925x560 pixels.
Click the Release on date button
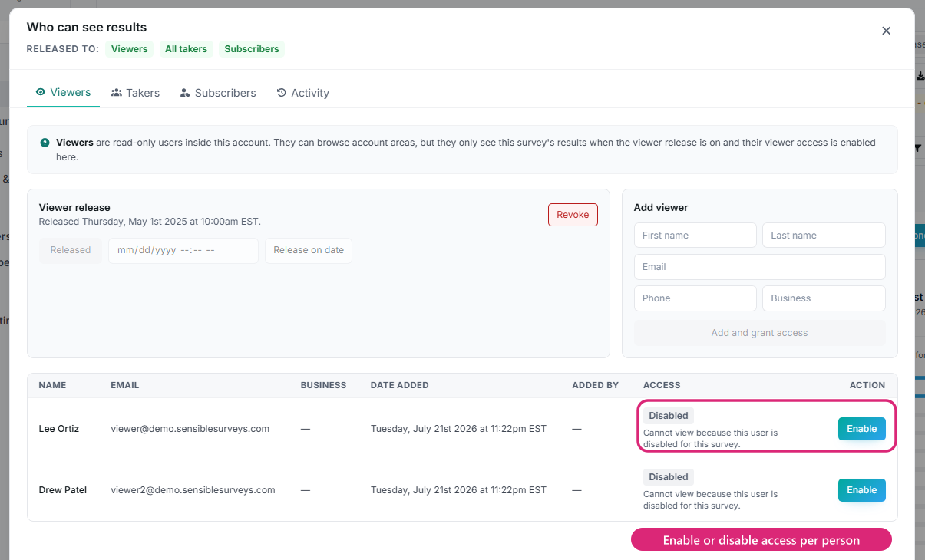click(309, 250)
